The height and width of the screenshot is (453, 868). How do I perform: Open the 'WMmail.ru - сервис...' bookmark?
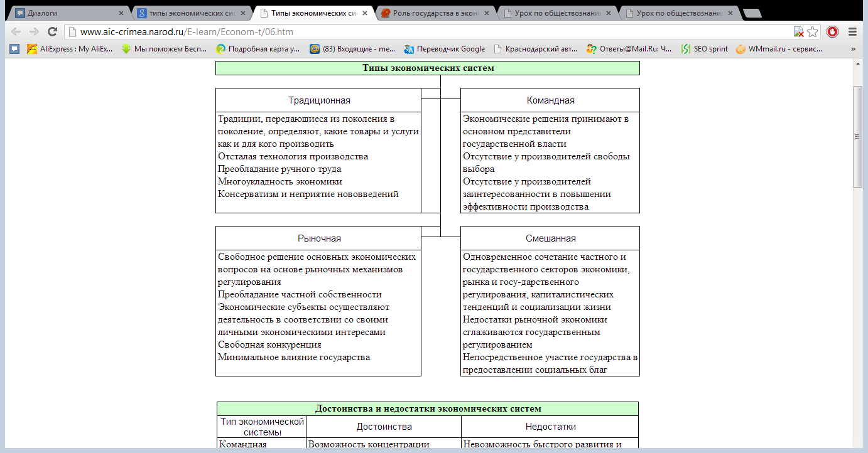point(779,49)
